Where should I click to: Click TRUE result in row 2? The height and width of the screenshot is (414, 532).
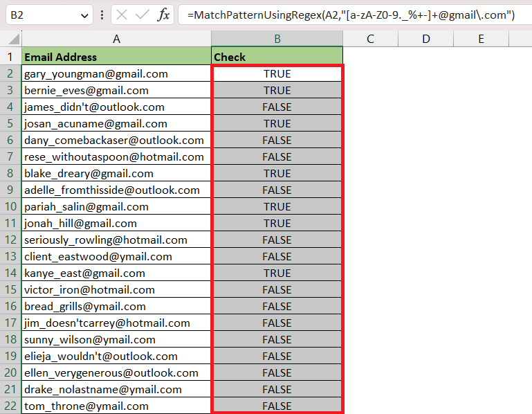277,73
